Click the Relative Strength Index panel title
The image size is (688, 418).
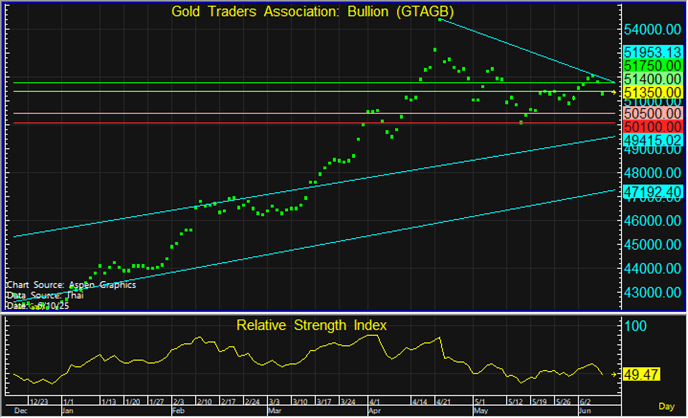[310, 325]
